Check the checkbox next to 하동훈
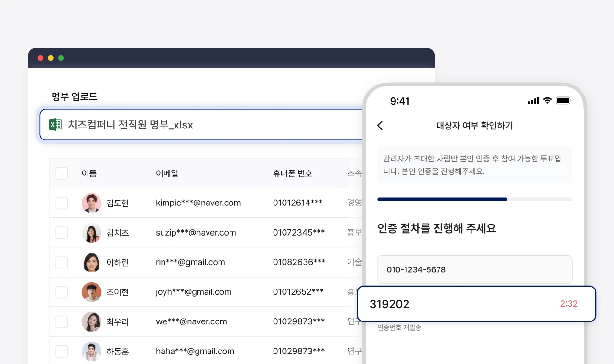Viewport: 614px width, 364px height. point(62,351)
